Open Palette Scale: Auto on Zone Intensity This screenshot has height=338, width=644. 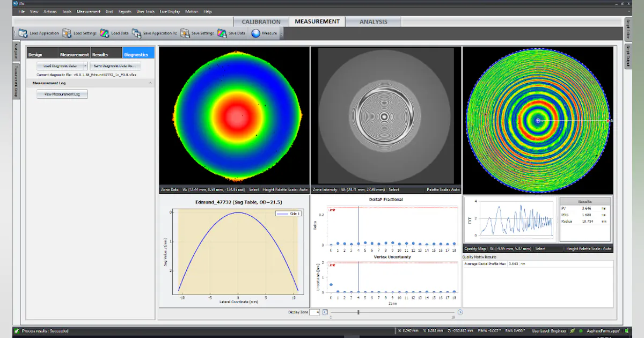point(443,189)
